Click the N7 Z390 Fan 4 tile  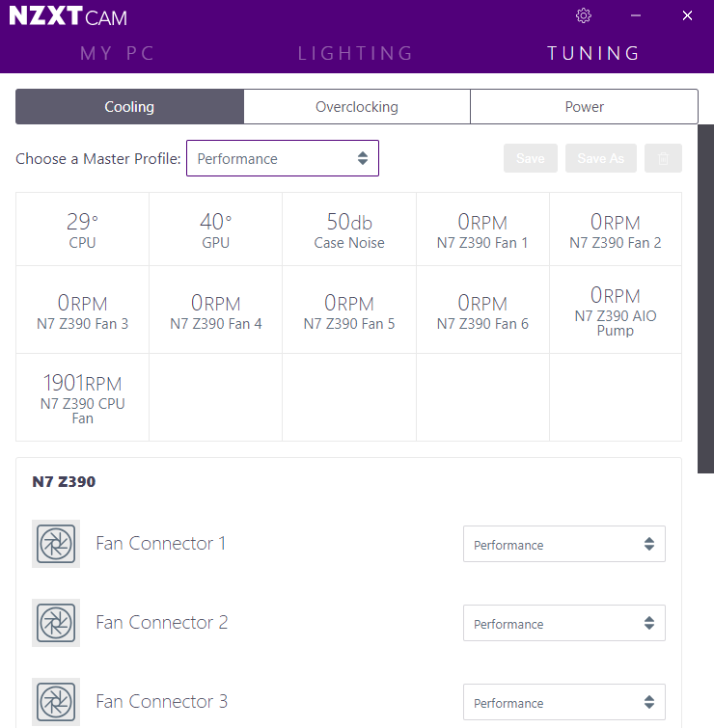click(215, 310)
